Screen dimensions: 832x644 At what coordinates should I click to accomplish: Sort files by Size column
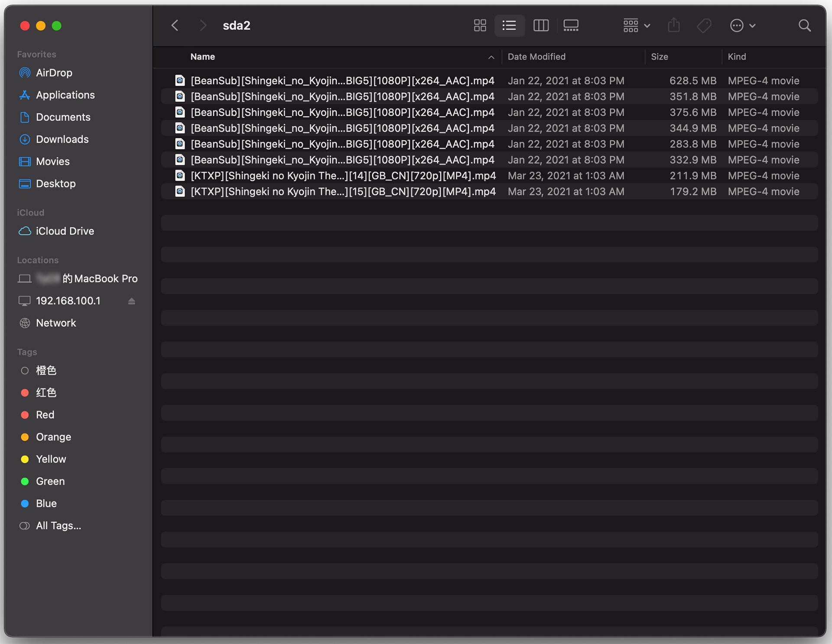click(660, 57)
